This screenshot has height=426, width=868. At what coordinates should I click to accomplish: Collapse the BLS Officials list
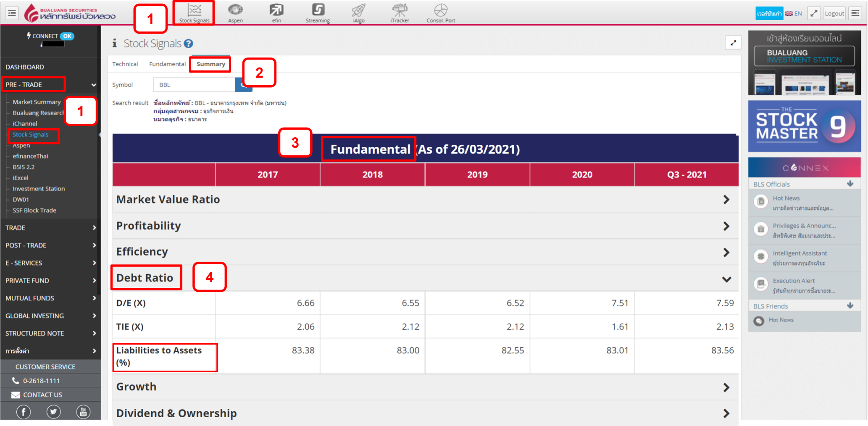[850, 184]
